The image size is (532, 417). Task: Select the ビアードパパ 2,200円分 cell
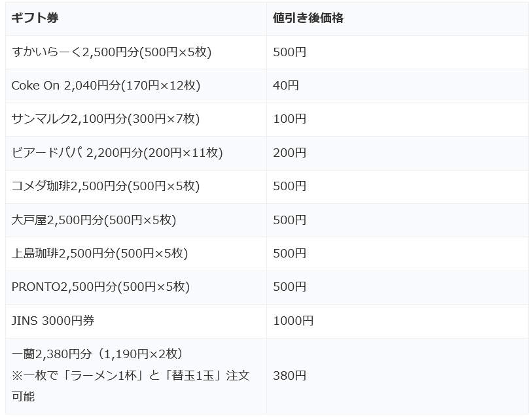click(x=135, y=153)
